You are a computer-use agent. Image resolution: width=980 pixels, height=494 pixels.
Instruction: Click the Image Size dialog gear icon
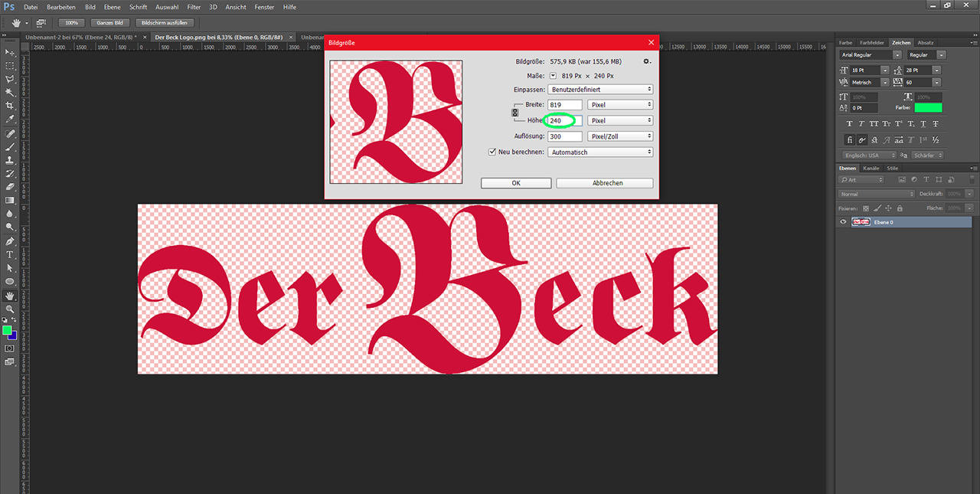(x=647, y=61)
